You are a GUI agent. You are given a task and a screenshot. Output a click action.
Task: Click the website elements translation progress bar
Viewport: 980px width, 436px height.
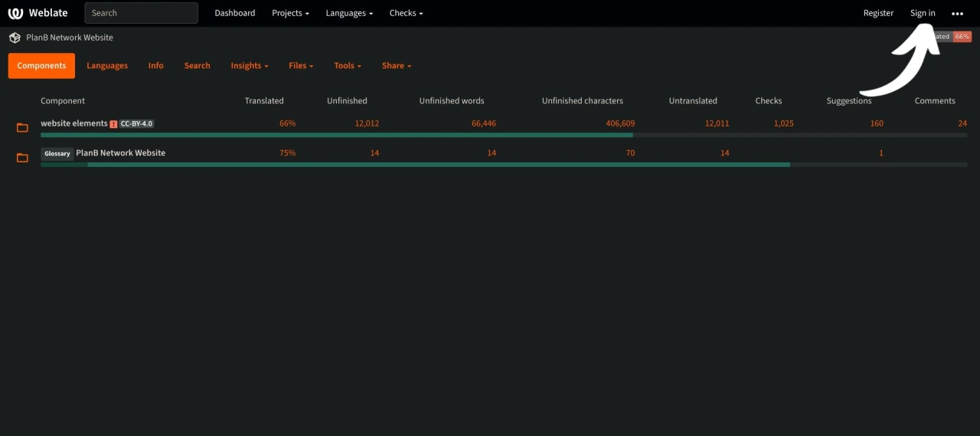tap(504, 135)
